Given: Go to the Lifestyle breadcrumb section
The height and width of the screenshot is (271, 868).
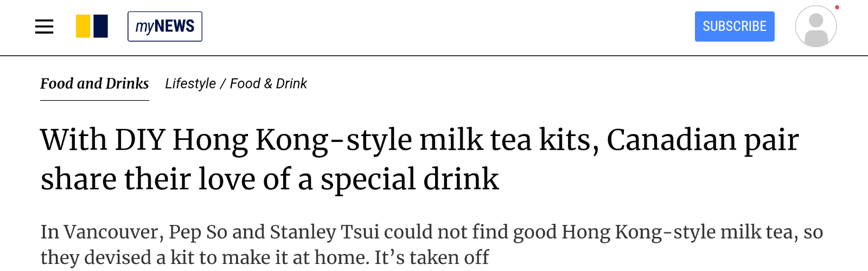Looking at the screenshot, I should point(190,83).
